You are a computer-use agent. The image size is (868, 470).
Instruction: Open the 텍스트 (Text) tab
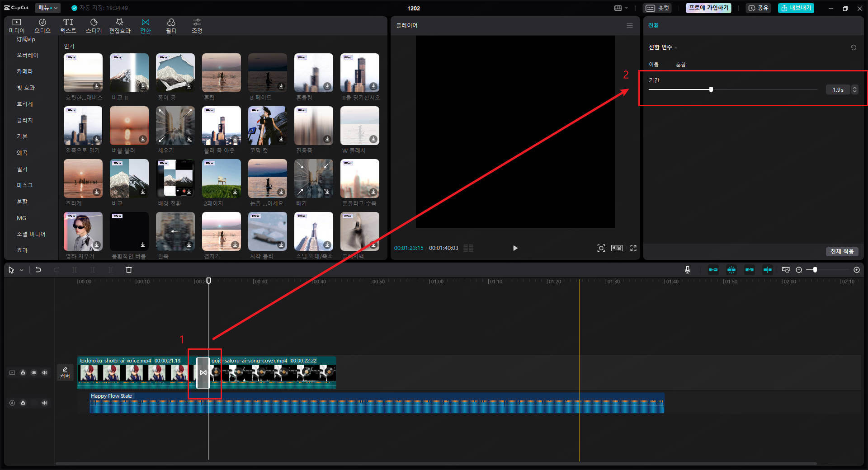(68, 26)
